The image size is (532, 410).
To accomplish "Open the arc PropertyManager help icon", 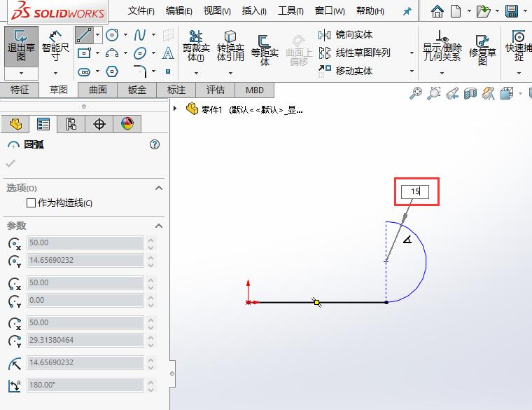I will click(155, 144).
